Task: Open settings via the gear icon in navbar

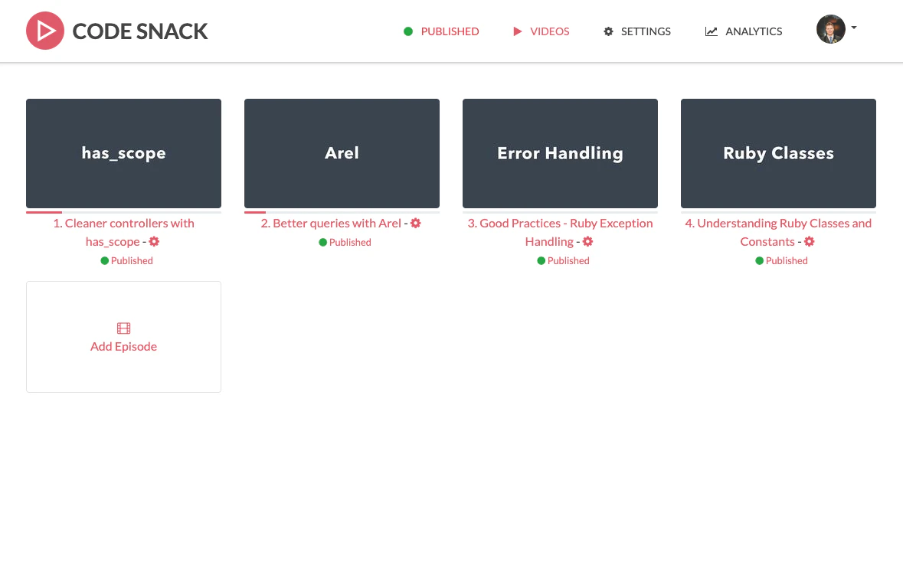Action: click(x=608, y=31)
